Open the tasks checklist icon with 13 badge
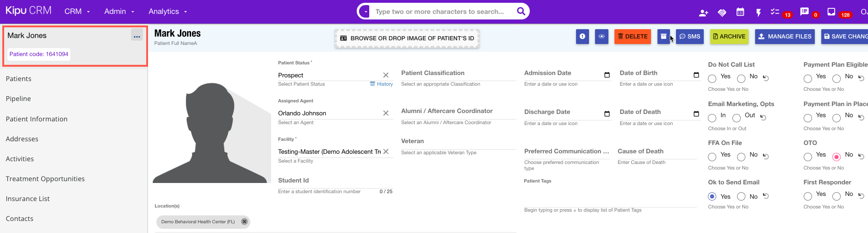 click(x=775, y=12)
